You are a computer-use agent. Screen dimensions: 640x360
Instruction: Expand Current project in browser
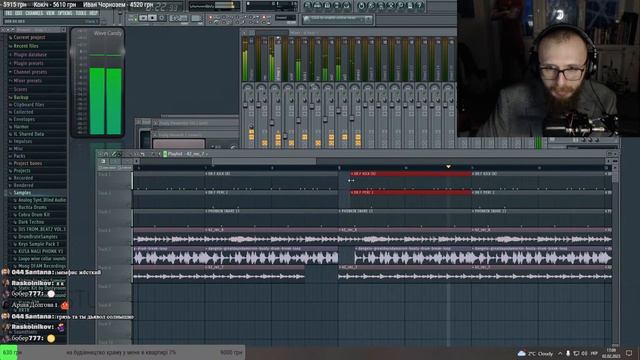click(29, 37)
